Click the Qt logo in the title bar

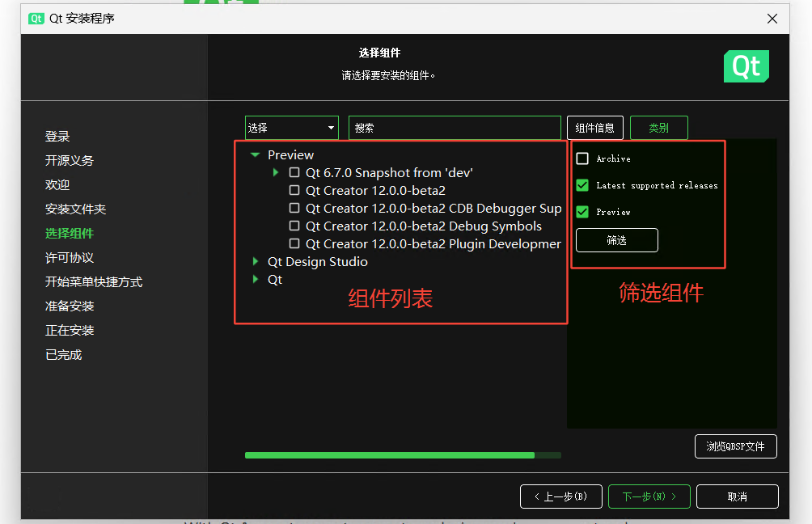(36, 19)
